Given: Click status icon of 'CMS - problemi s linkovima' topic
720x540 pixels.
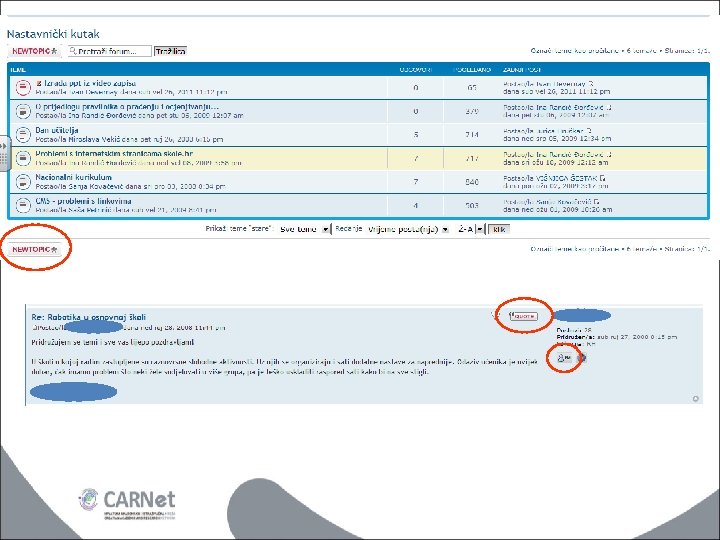Looking at the screenshot, I should [x=22, y=205].
